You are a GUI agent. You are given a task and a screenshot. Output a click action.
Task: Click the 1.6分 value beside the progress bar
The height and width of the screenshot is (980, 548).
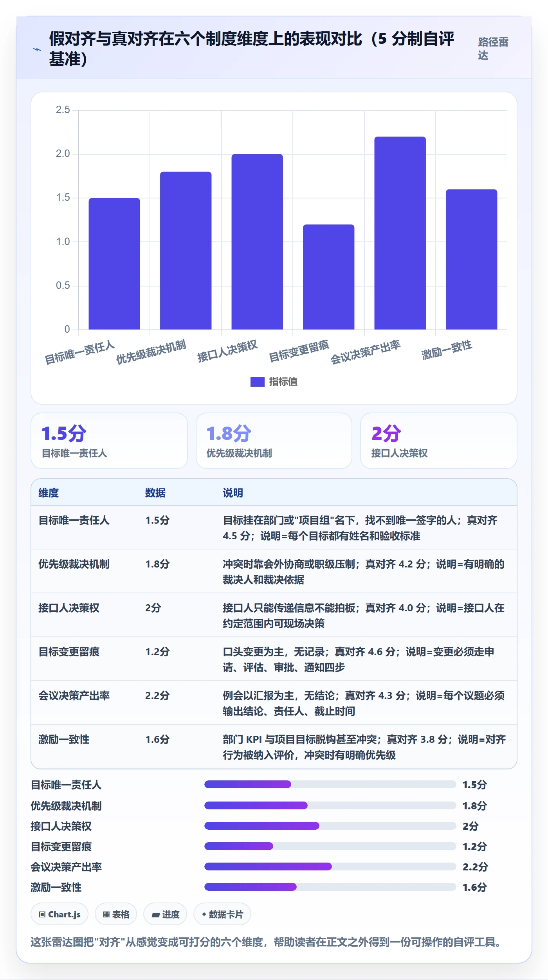pos(475,887)
